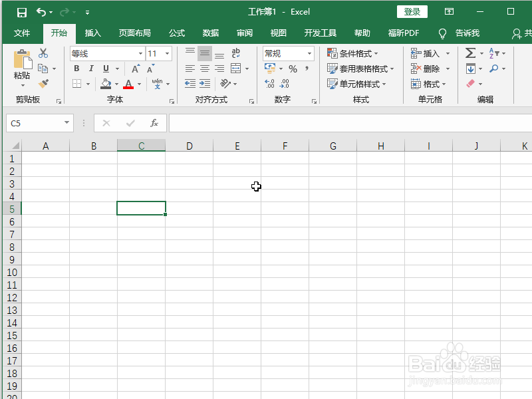Click the decrease decimal icon

(x=285, y=84)
